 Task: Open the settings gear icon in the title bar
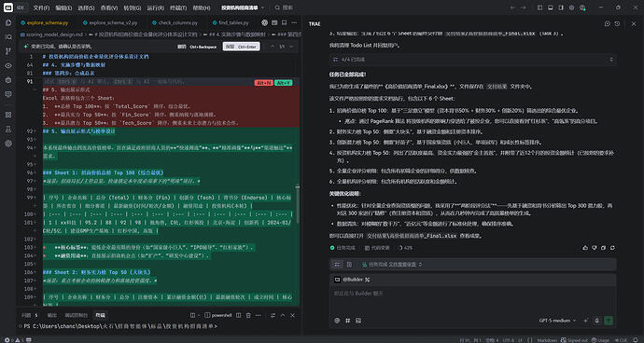coord(572,7)
